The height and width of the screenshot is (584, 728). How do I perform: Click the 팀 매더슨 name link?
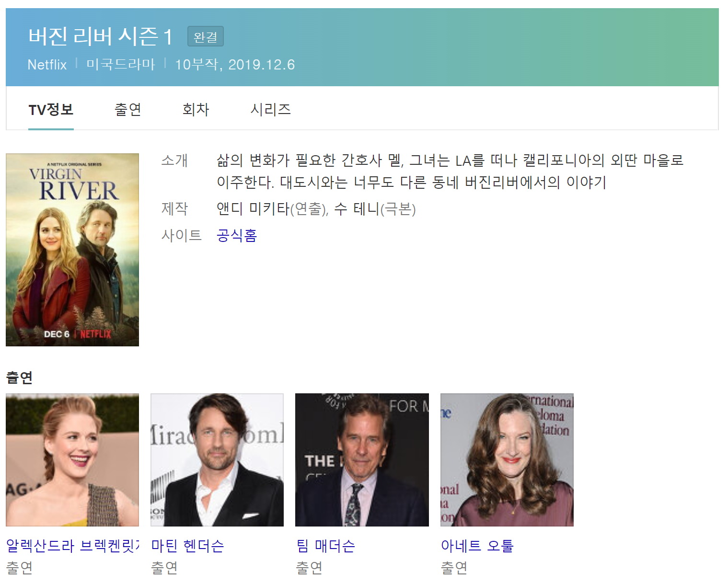coord(325,546)
